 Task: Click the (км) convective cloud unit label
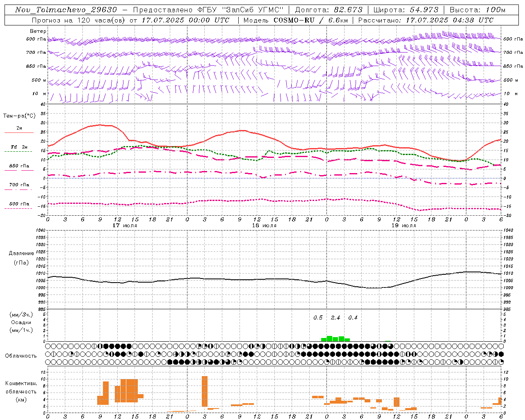point(21,399)
